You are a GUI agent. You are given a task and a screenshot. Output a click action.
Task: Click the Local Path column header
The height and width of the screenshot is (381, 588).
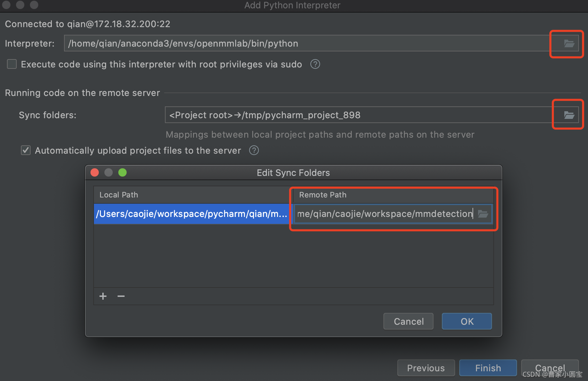[193, 195]
